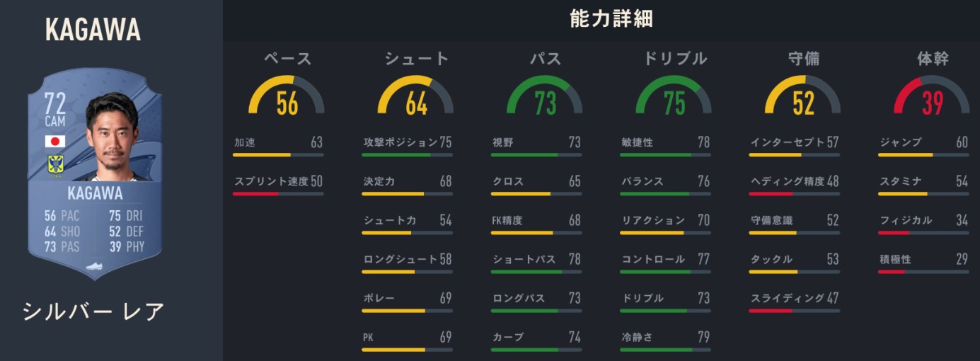Click the club crest on Kagawa's card

pyautogui.click(x=55, y=166)
